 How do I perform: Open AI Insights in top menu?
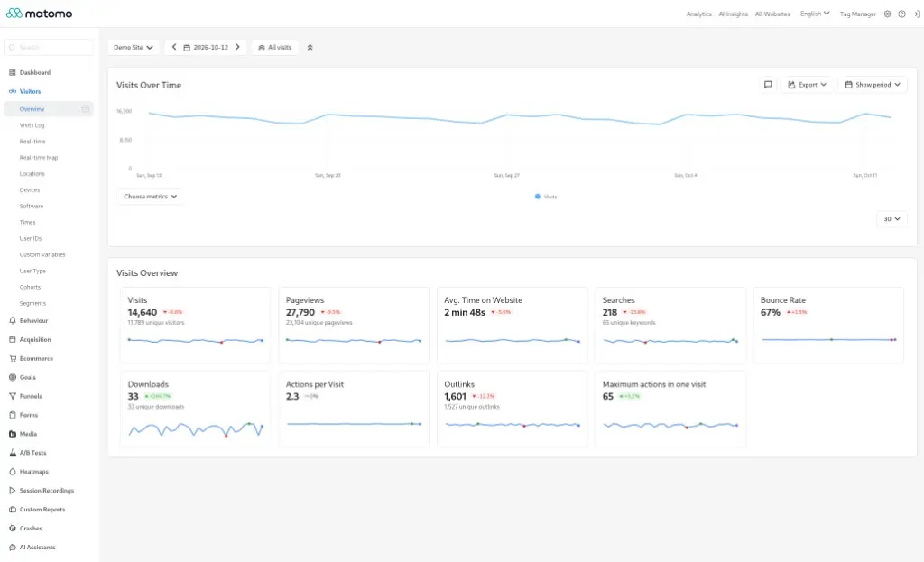coord(733,14)
